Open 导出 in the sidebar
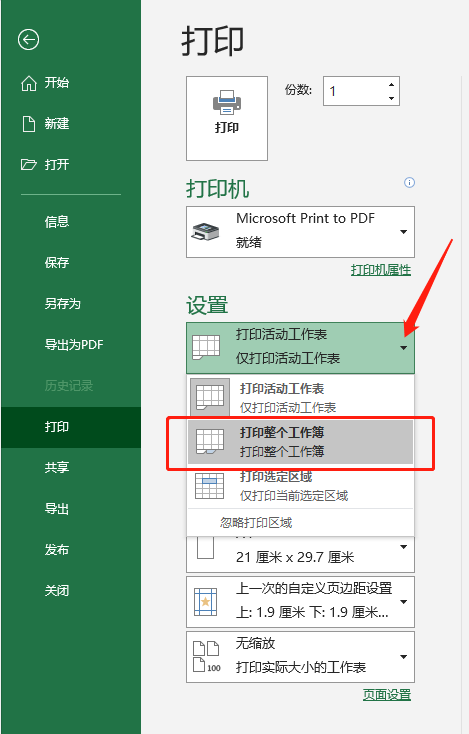Viewport: 469px width, 734px height. (57, 508)
